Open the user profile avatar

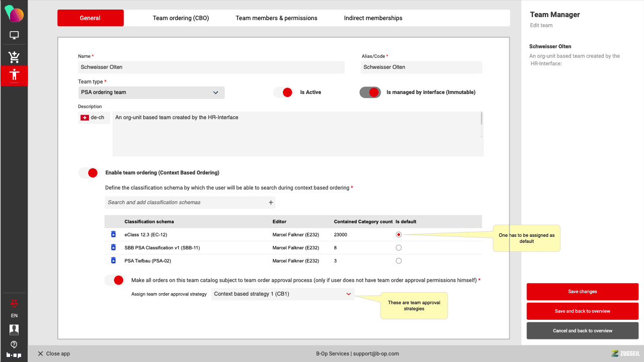(x=14, y=330)
